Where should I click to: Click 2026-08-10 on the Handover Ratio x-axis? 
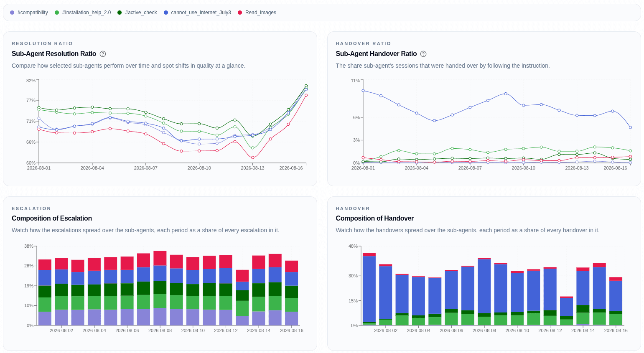(523, 168)
